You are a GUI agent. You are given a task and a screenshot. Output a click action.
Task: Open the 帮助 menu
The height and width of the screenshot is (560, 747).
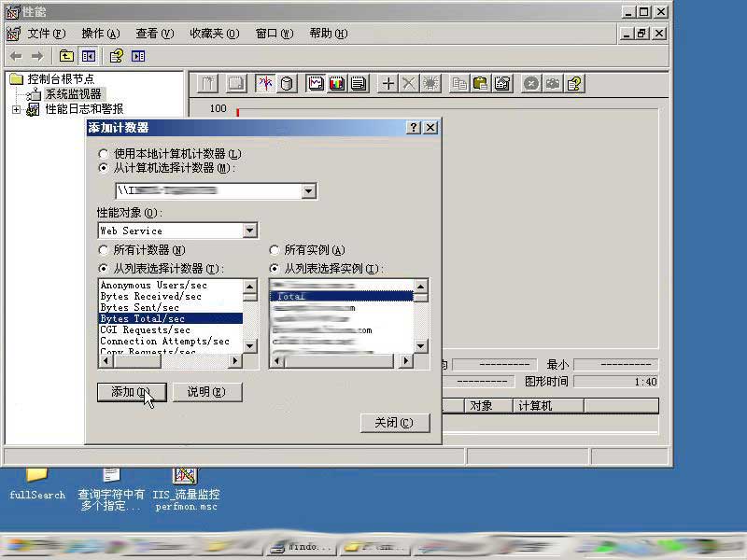point(329,34)
